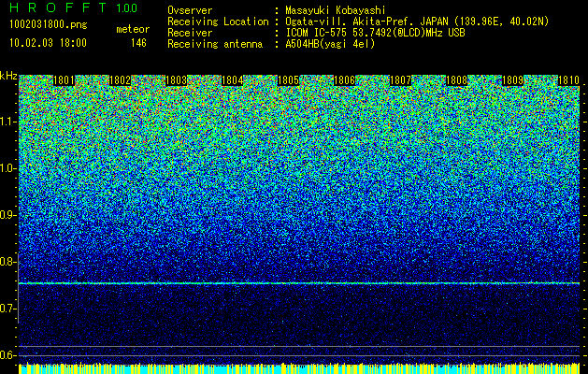Viewport: 588px width, 374px height.
Task: Click the A504HB(yagi 4el) antenna text
Action: point(330,44)
